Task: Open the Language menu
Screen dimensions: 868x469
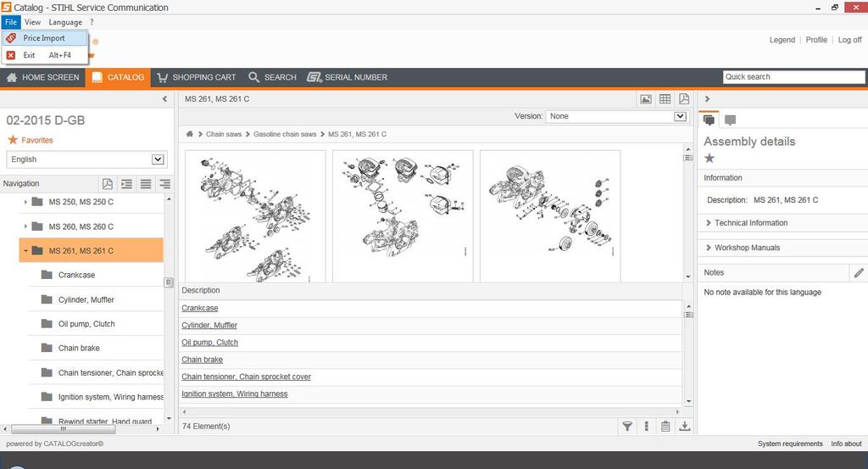Action: [x=65, y=22]
